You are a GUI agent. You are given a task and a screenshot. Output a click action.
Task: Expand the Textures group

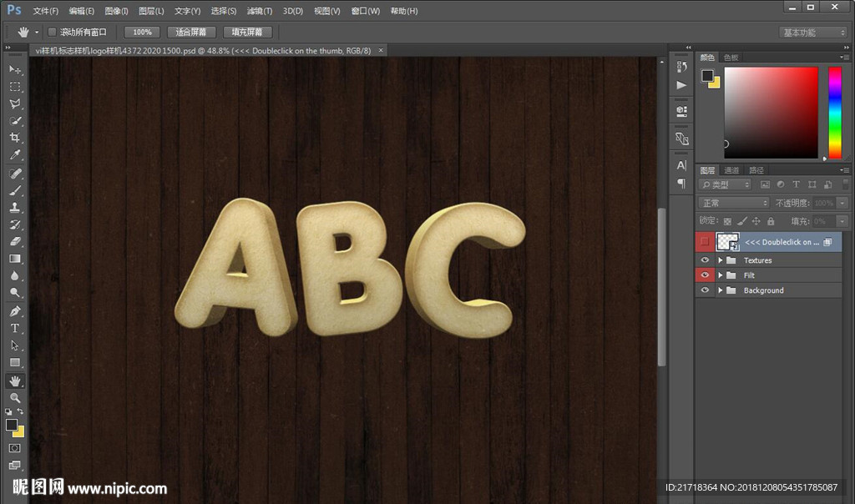[721, 260]
